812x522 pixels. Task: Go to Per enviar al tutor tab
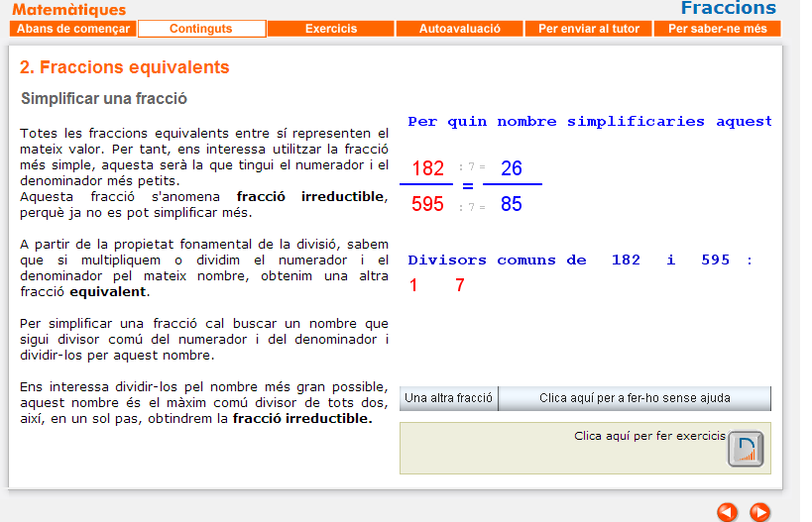tap(588, 29)
